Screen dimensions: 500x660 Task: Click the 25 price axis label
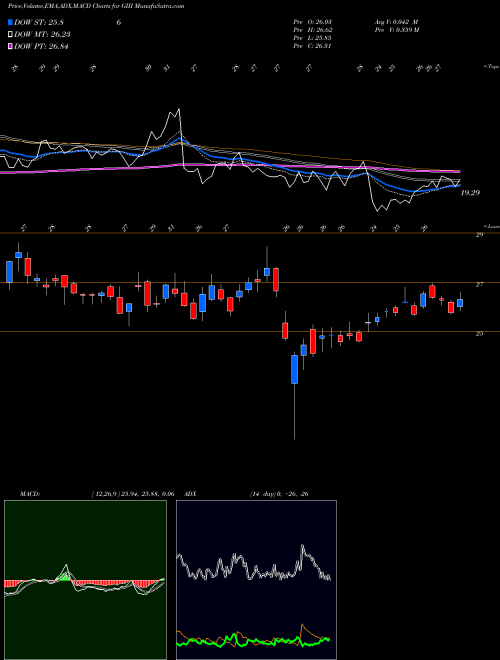[x=479, y=334]
